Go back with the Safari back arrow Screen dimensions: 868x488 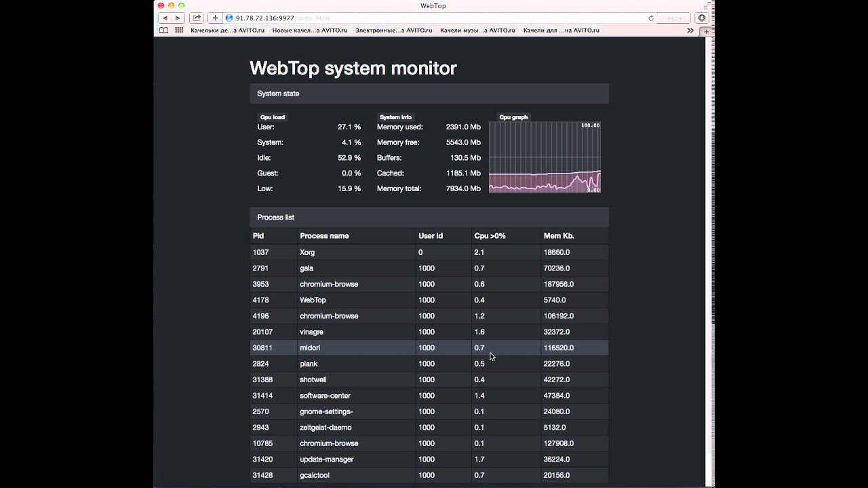(x=165, y=18)
